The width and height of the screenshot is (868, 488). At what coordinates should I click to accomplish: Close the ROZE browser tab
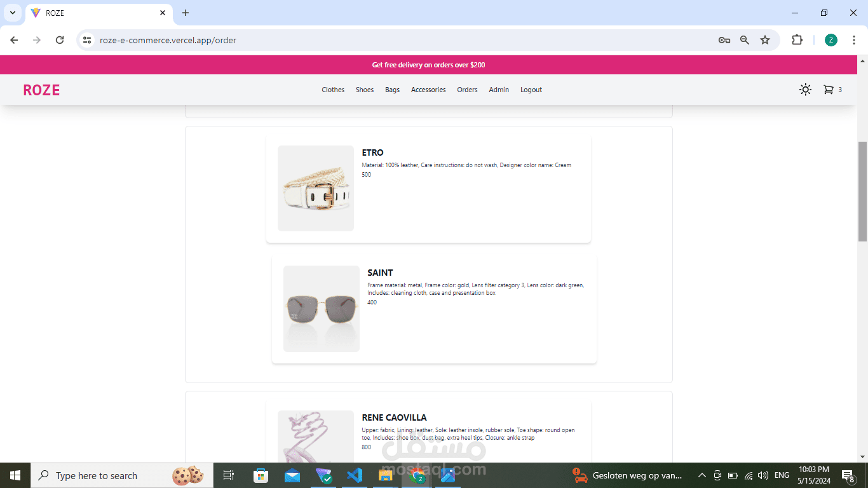163,13
